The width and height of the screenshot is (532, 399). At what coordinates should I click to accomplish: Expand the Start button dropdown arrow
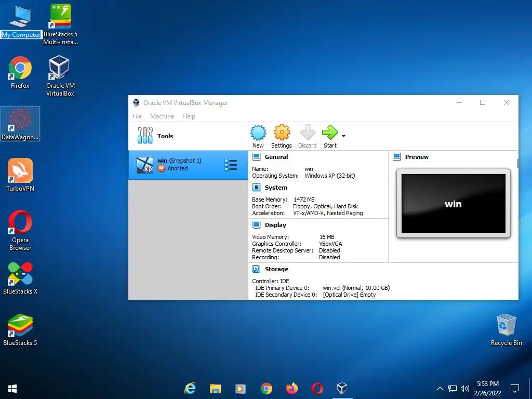[344, 136]
